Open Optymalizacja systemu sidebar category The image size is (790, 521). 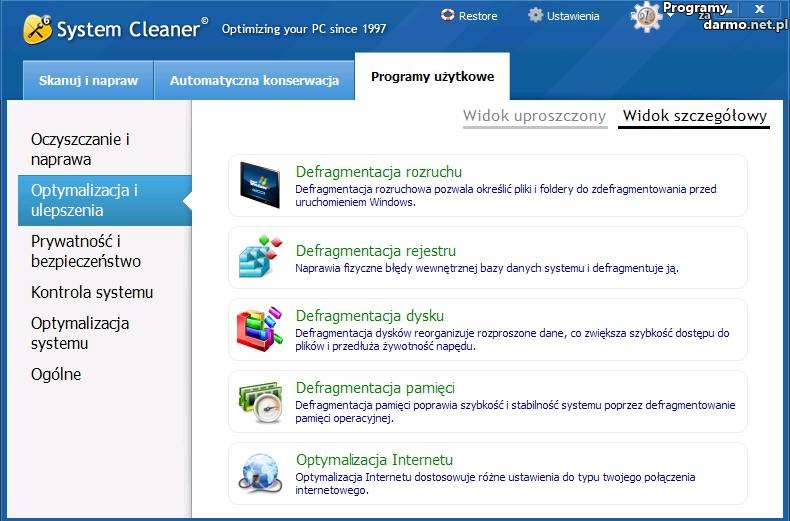click(80, 333)
